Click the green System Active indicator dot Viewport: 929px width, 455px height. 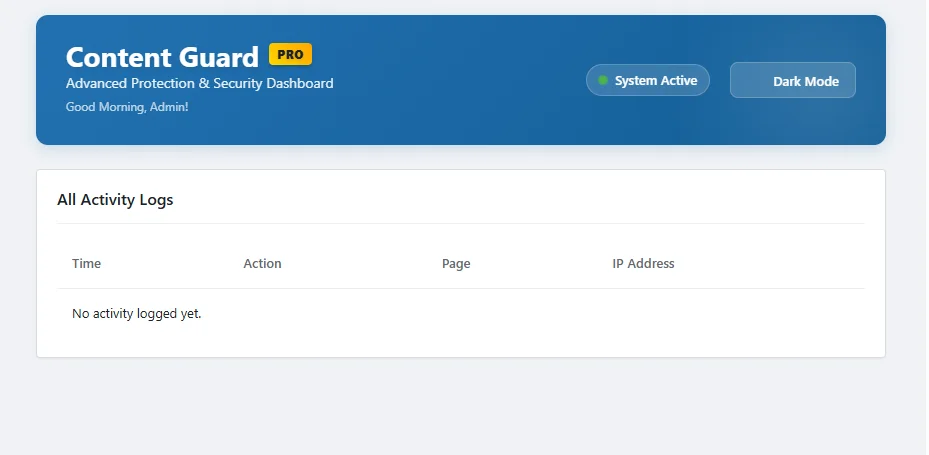tap(603, 81)
